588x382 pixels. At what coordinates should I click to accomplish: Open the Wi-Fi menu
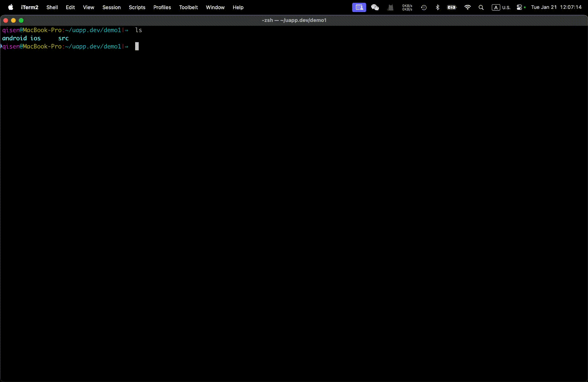point(467,7)
